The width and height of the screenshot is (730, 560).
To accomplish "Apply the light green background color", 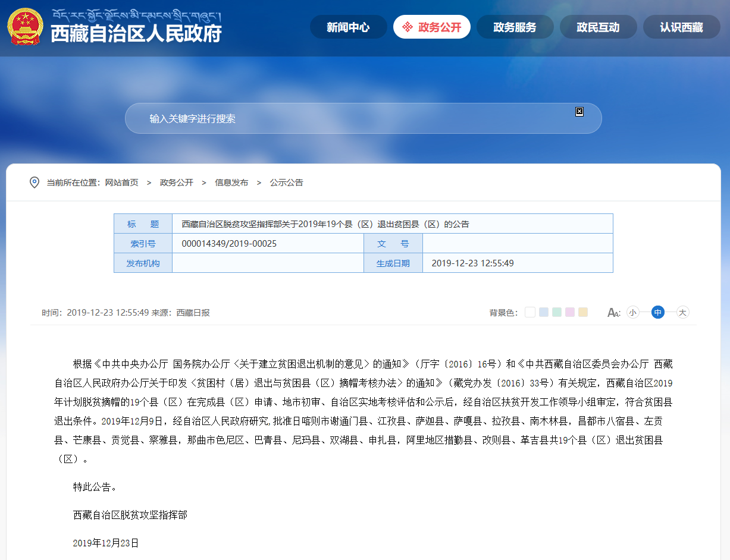I will 557,312.
